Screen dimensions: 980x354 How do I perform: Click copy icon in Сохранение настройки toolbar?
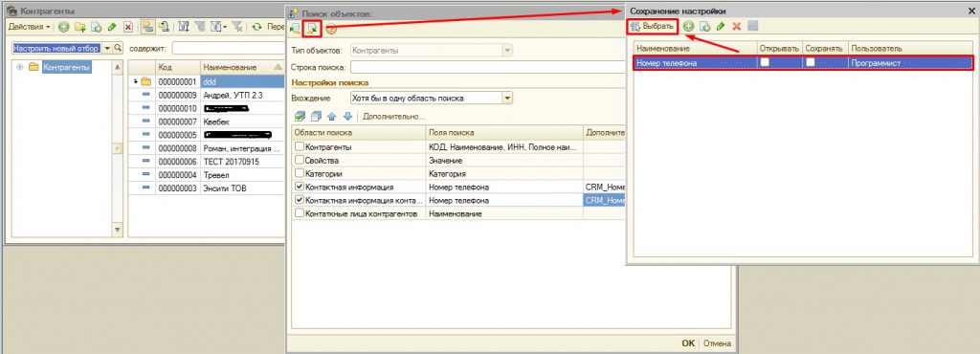point(704,26)
